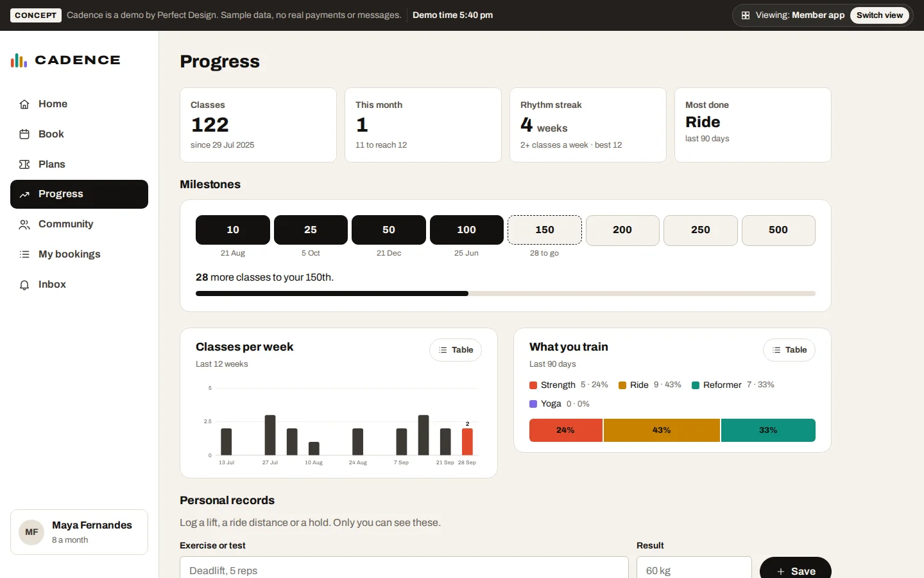Select the 25 classes milestone badge

311,230
